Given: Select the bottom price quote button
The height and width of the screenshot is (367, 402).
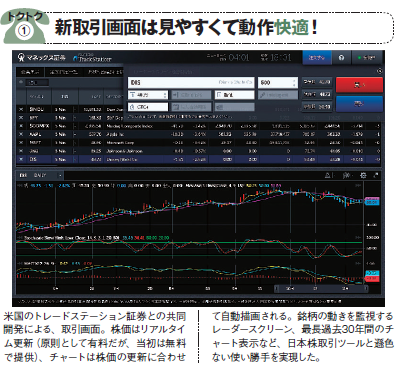Looking at the screenshot, I should [317, 107].
